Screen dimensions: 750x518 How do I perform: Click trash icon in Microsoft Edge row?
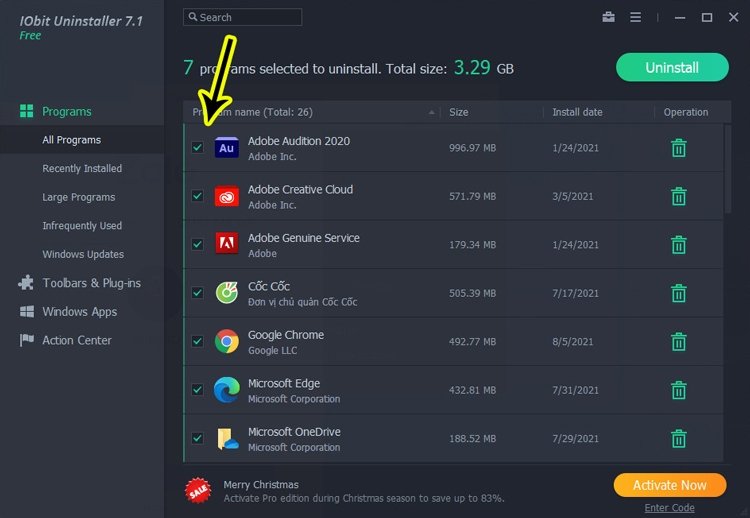(678, 390)
